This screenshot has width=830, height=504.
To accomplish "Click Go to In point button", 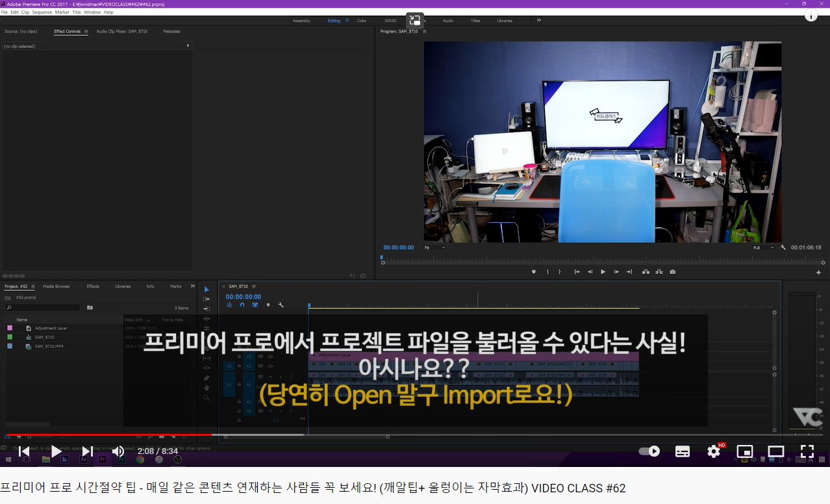I will tap(577, 272).
